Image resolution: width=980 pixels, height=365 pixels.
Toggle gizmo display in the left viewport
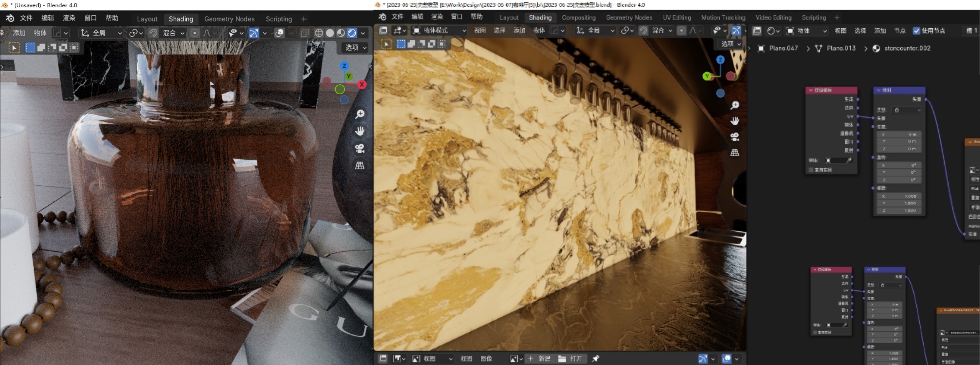(254, 33)
